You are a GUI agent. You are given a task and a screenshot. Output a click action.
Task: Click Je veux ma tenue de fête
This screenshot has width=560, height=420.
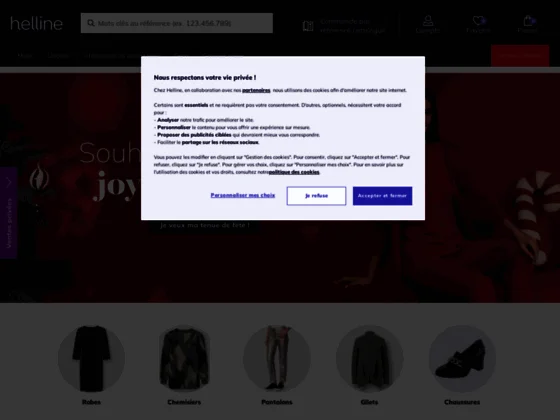click(x=205, y=225)
